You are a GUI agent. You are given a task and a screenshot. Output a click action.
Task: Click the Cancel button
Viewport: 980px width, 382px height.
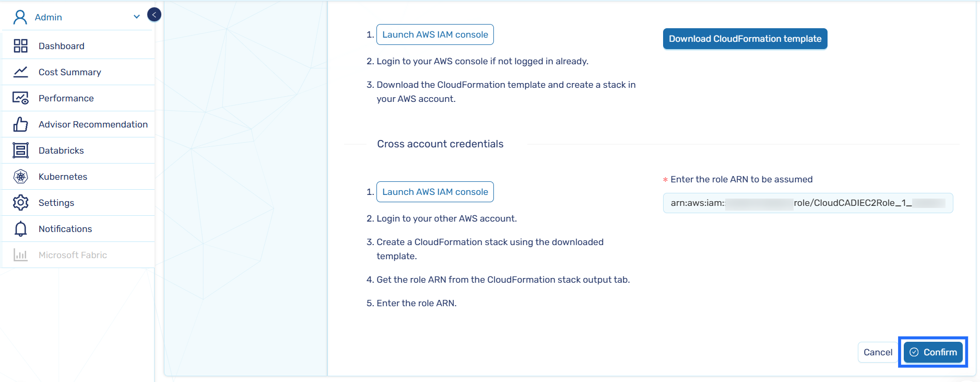tap(878, 352)
